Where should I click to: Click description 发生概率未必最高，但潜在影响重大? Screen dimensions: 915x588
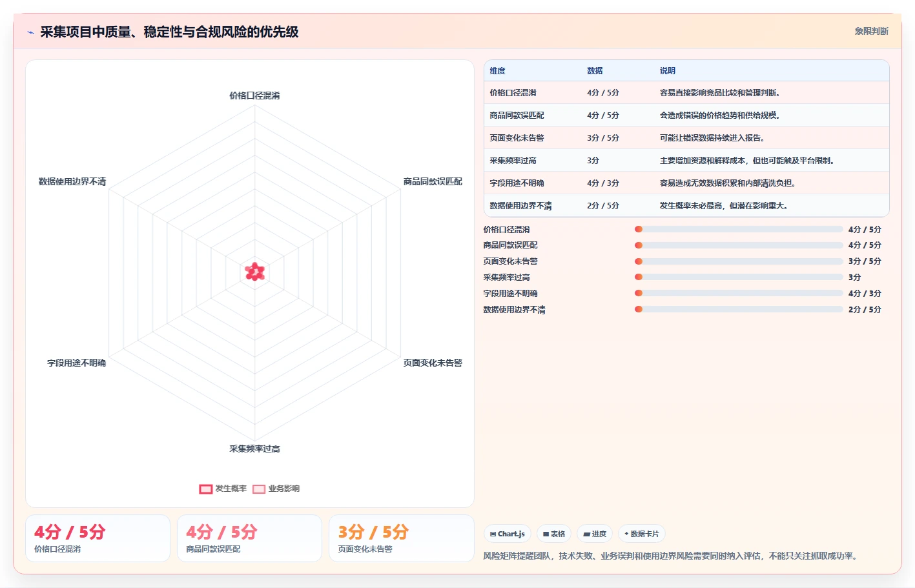click(724, 206)
